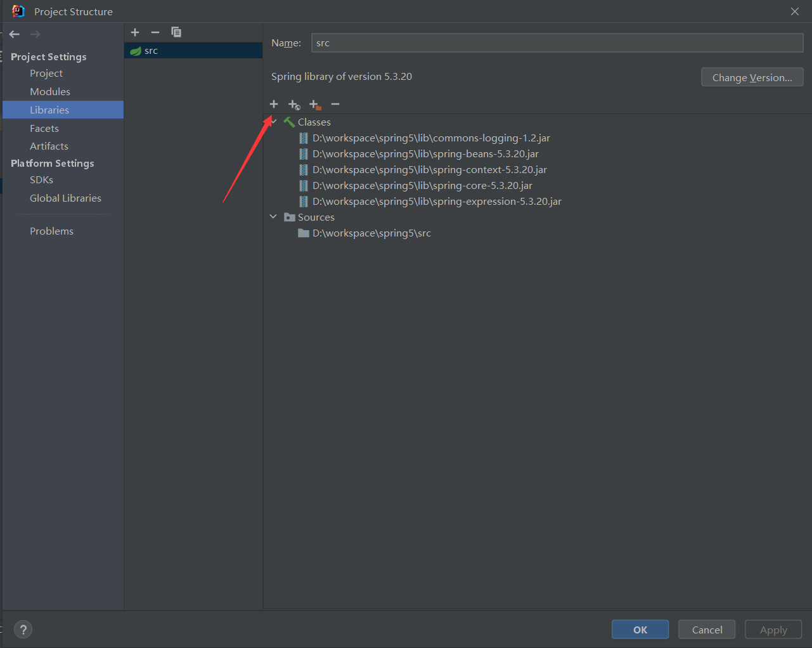Select the src library in list
Viewport: 812px width, 648px height.
click(x=193, y=51)
